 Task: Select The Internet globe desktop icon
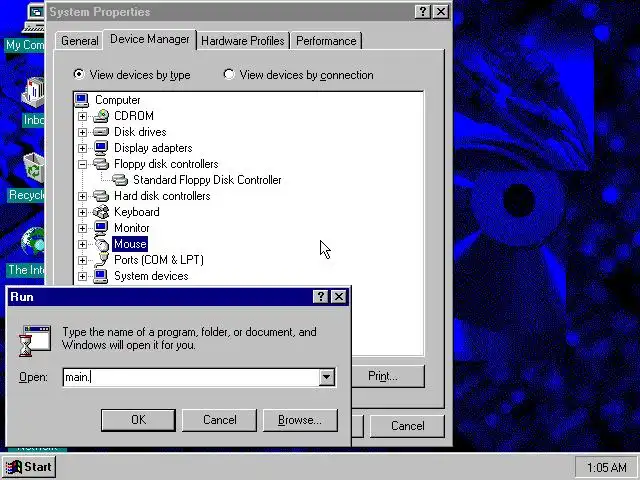[x=33, y=242]
